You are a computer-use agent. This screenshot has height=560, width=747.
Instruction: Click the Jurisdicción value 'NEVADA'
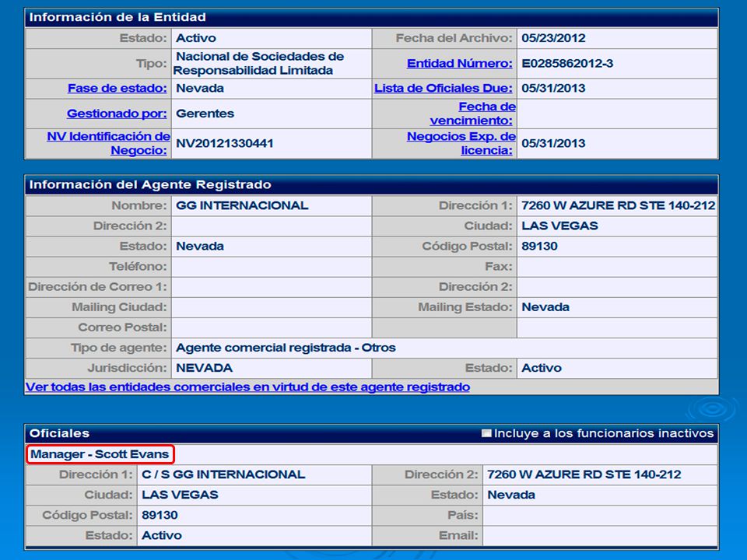(x=204, y=368)
